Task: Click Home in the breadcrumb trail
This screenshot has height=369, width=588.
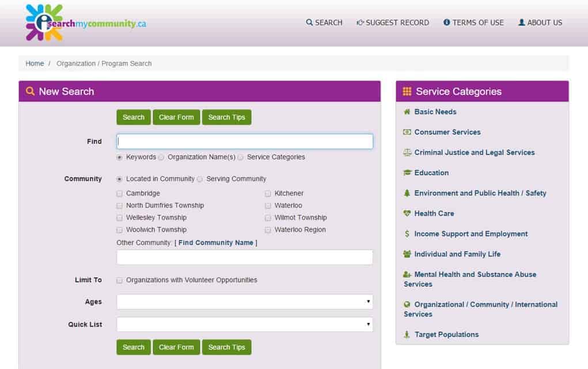Action: [x=35, y=63]
